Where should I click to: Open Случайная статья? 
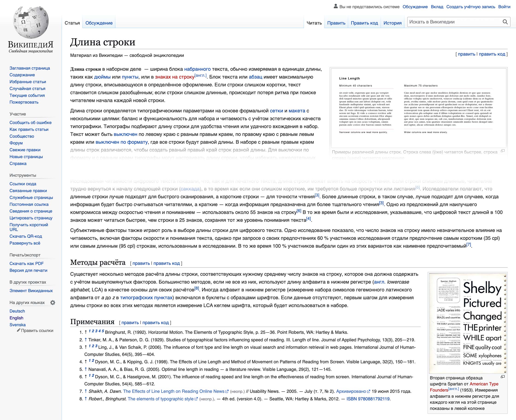[x=27, y=88]
